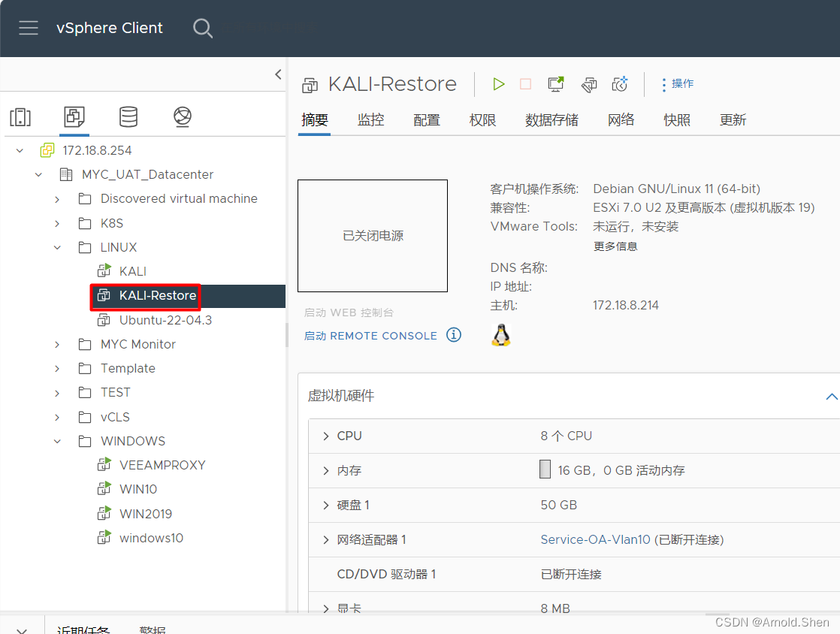Launch console icon in toolbar
Screen dimensions: 840x634
(555, 84)
